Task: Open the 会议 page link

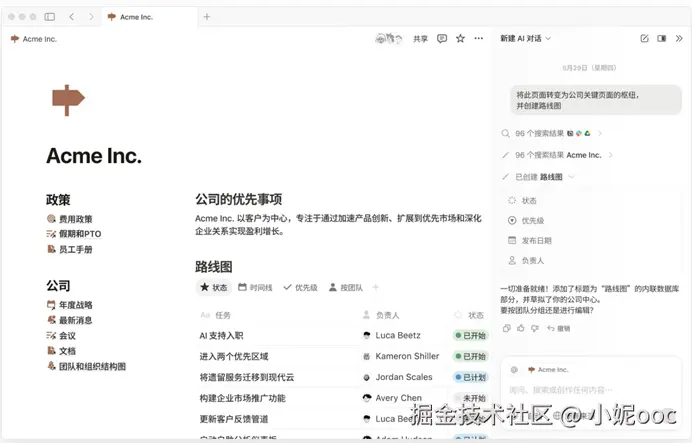Action: 61,335
